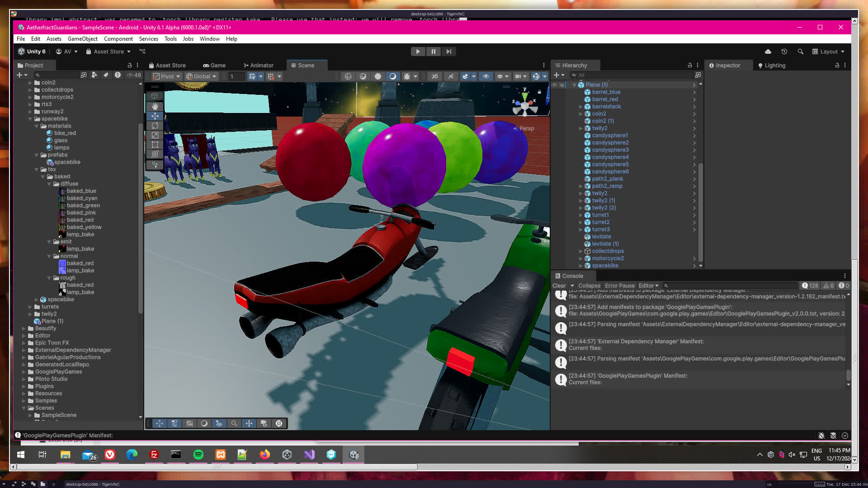Select the Hand view tool
This screenshot has height=488, width=868.
[x=155, y=106]
